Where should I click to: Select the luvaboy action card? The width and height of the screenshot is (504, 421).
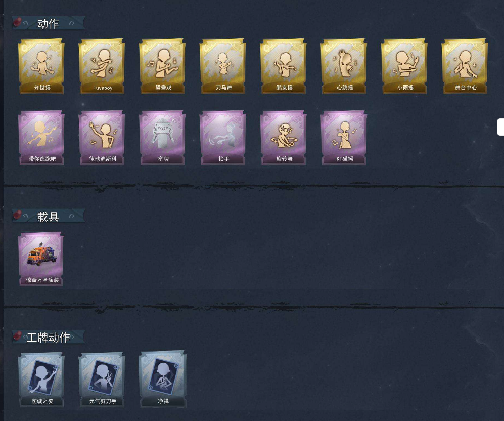pos(102,66)
